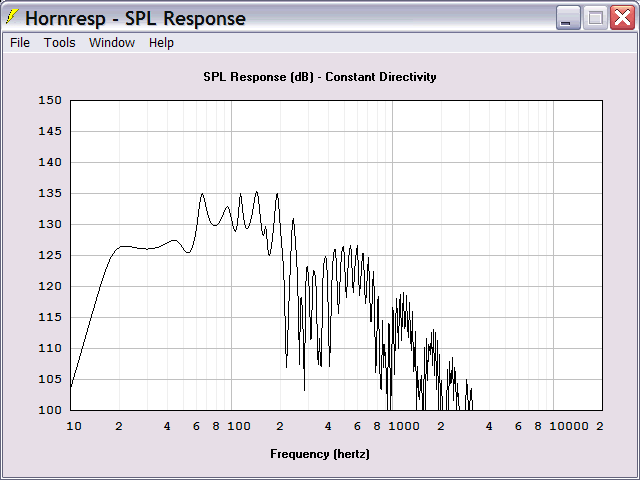Click the Hornresp lightning bolt title icon

tap(11, 18)
